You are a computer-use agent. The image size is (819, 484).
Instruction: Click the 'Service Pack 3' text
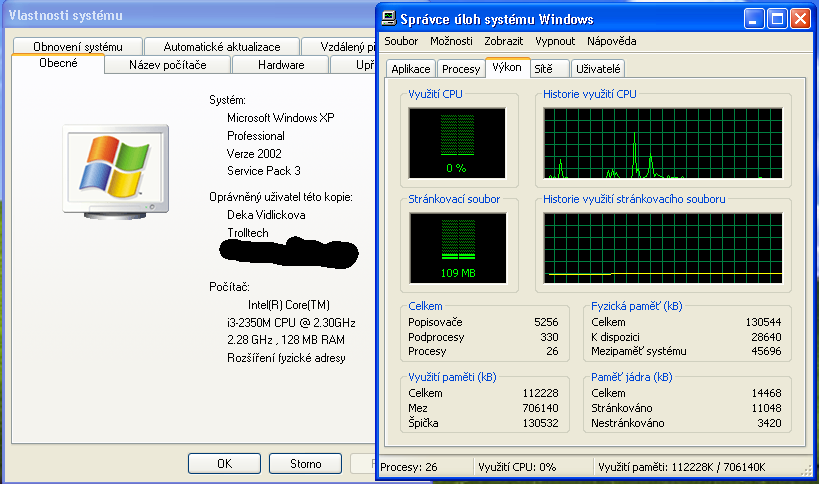coord(264,171)
